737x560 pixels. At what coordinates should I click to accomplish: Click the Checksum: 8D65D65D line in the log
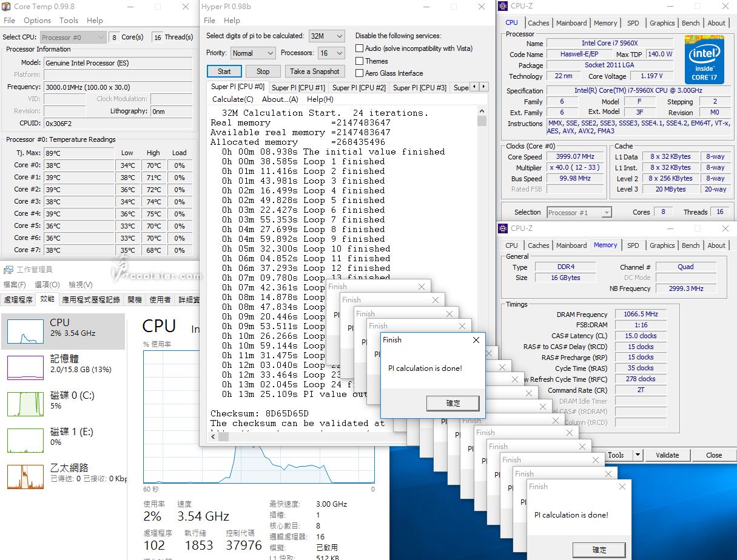coord(260,413)
